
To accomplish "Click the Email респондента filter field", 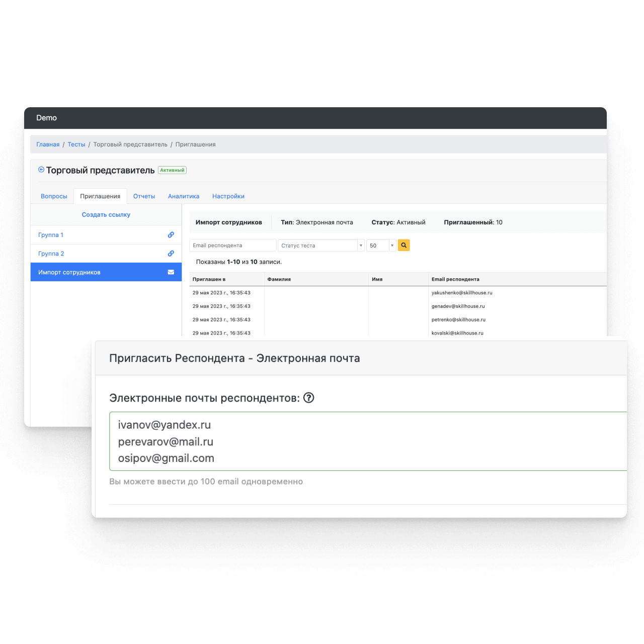I will pyautogui.click(x=232, y=246).
